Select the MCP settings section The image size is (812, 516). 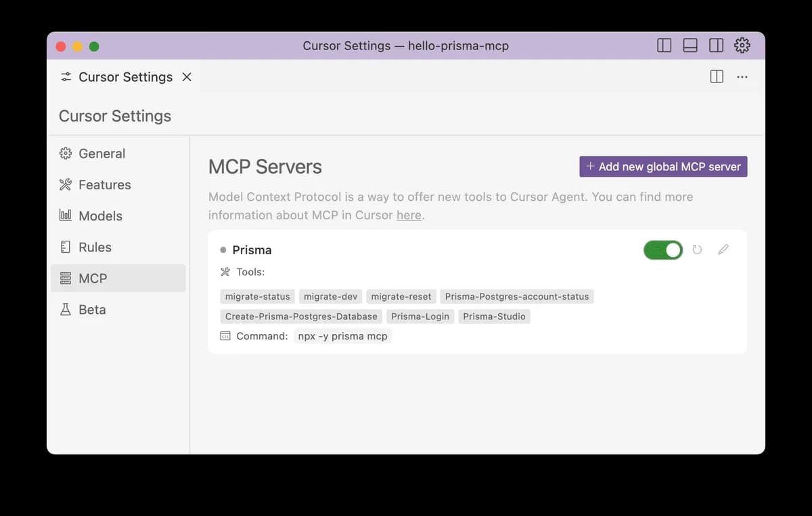(x=118, y=278)
